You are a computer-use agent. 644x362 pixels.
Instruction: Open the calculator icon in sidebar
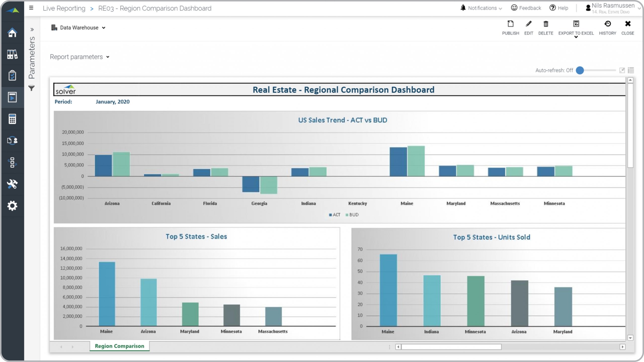[x=12, y=119]
